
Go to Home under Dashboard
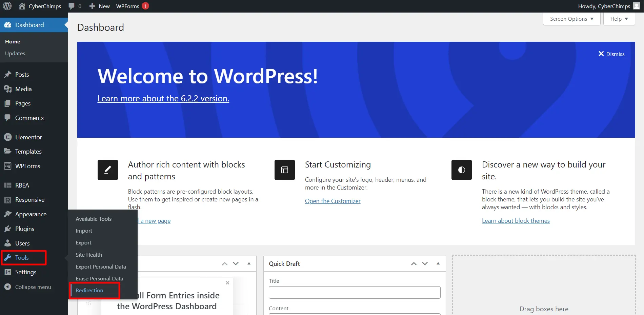[13, 42]
